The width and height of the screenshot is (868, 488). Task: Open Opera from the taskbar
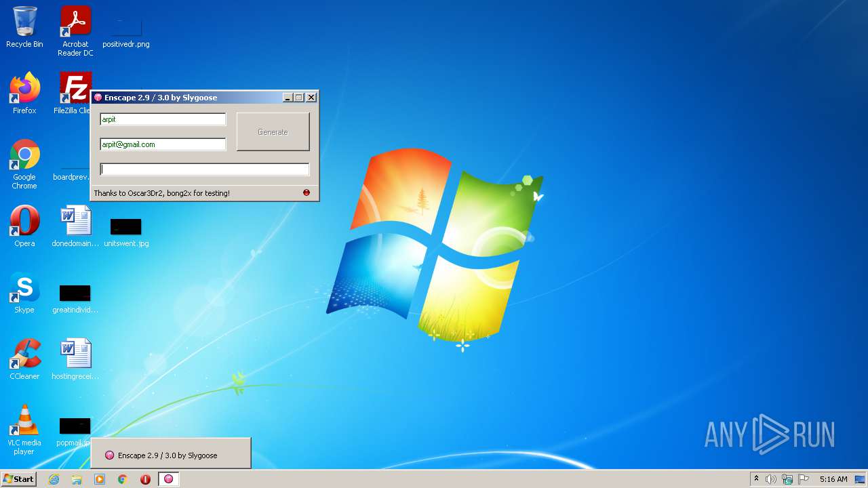click(x=145, y=479)
